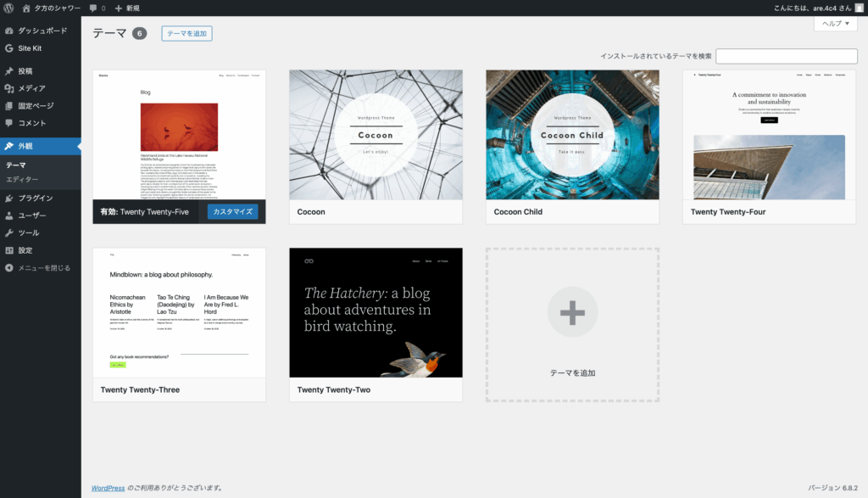Expand the ヘルプ dropdown tab

pyautogui.click(x=835, y=23)
